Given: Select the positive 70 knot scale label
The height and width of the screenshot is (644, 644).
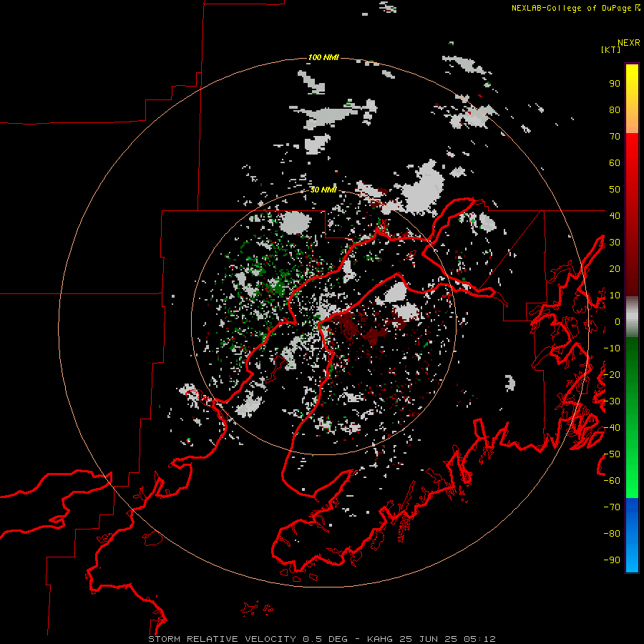Looking at the screenshot, I should (615, 137).
